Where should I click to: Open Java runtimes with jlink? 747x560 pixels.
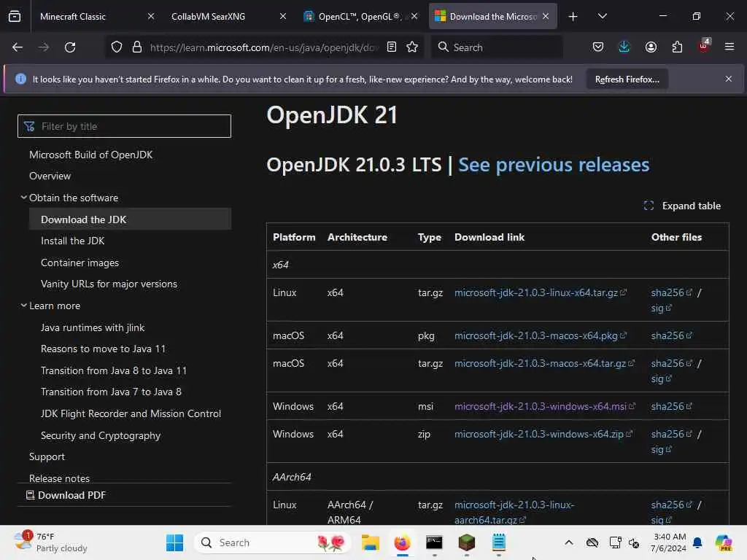pos(93,327)
